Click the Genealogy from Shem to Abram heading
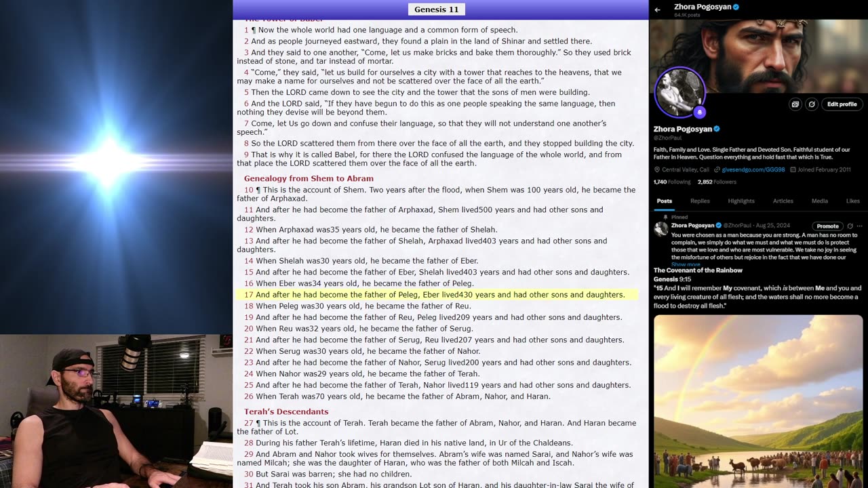This screenshot has width=868, height=488. [309, 178]
